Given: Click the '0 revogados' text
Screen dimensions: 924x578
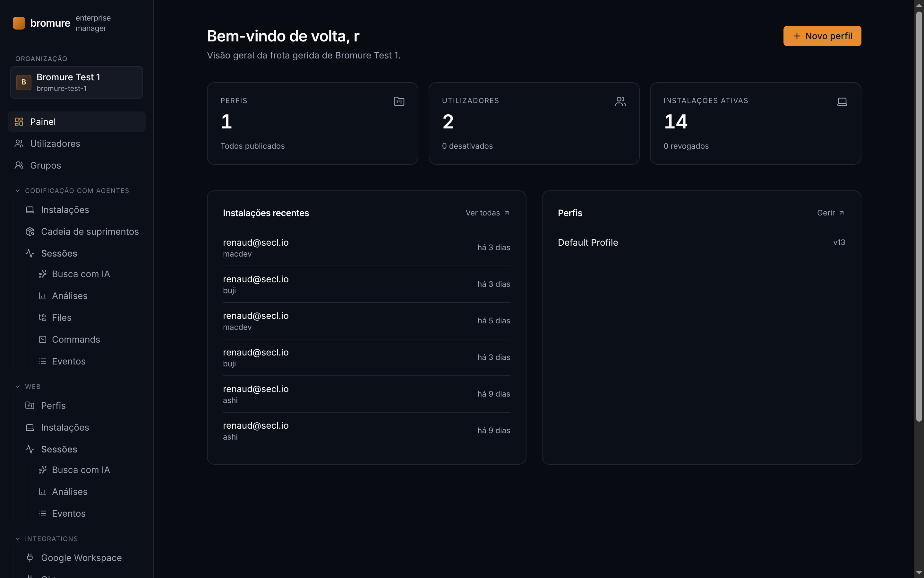Looking at the screenshot, I should tap(686, 146).
